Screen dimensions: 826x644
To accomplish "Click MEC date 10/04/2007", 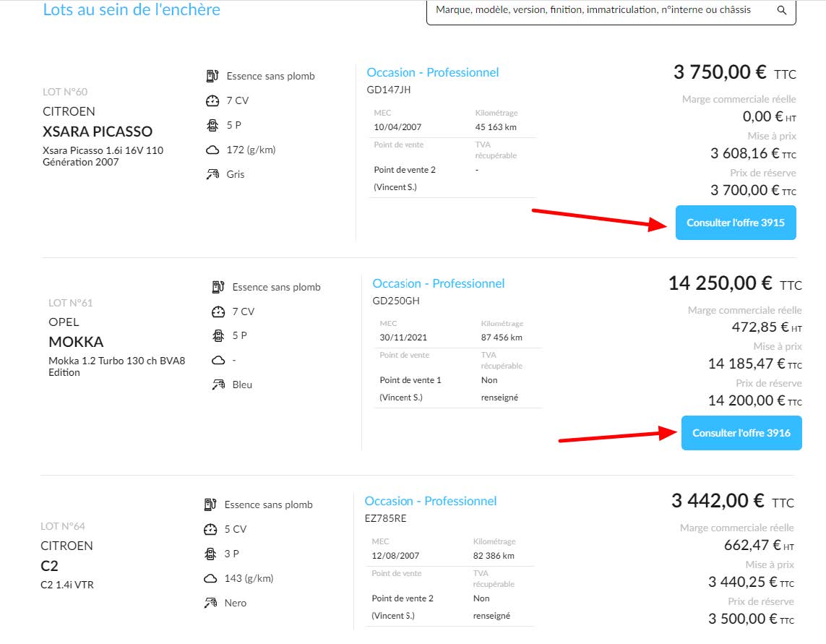I will click(397, 127).
